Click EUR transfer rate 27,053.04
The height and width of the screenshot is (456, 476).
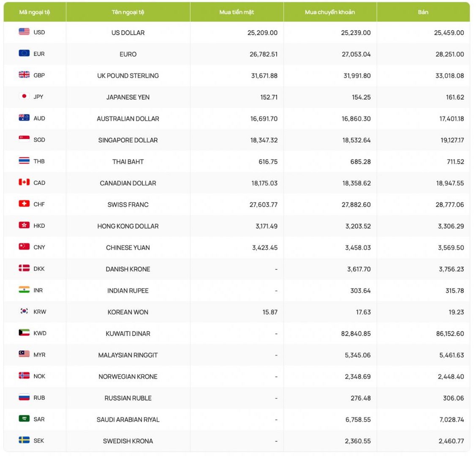356,55
